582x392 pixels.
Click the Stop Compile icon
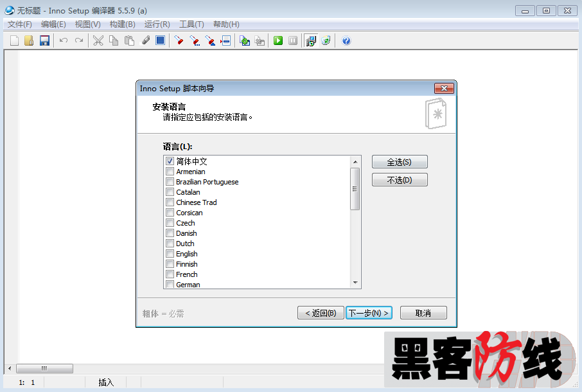point(260,40)
